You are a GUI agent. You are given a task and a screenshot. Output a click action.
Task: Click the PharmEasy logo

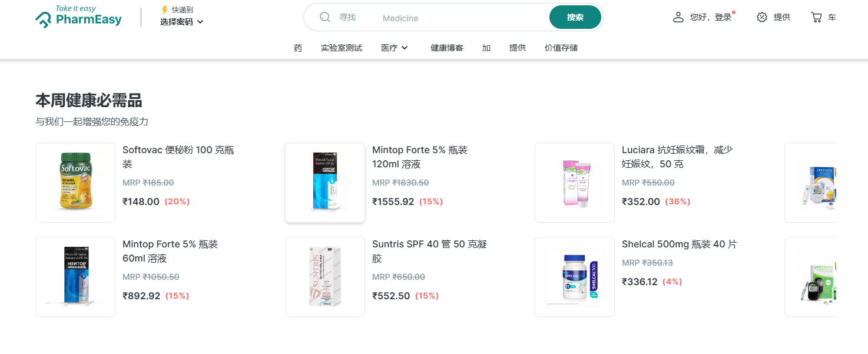coord(78,17)
